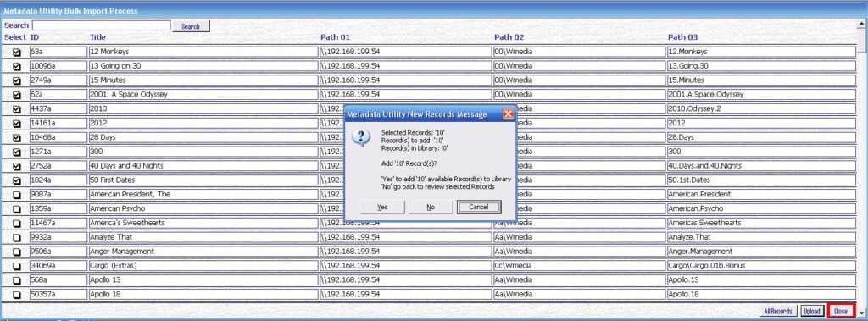Click the ID field 63a

(x=58, y=52)
